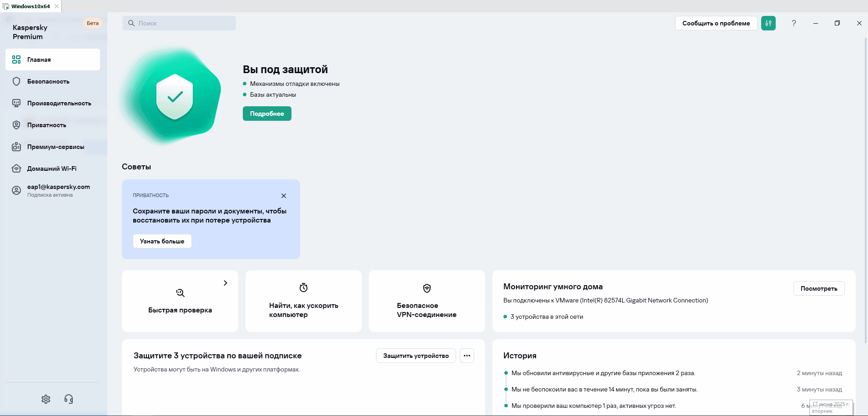Open Найти, как ускорить компьютер tile
This screenshot has width=868, height=416.
tap(304, 301)
